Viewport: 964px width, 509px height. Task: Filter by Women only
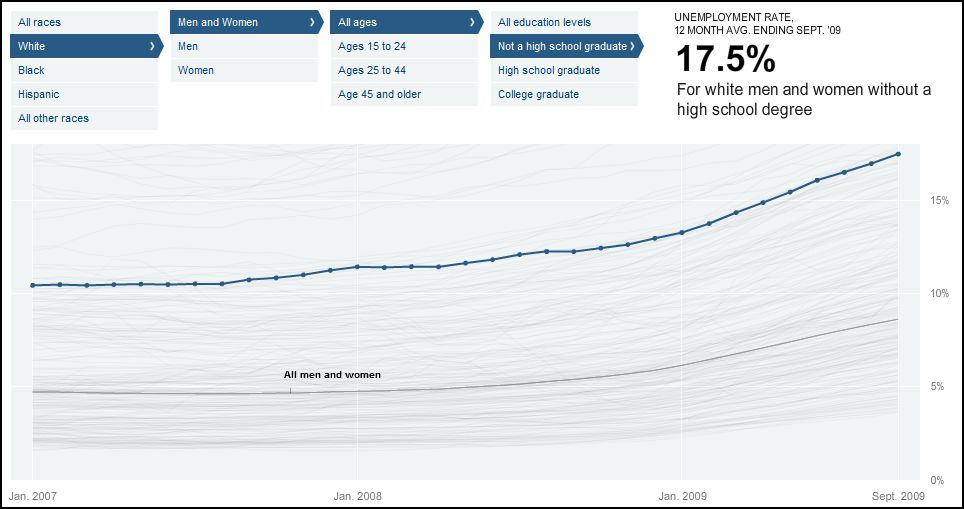[196, 70]
